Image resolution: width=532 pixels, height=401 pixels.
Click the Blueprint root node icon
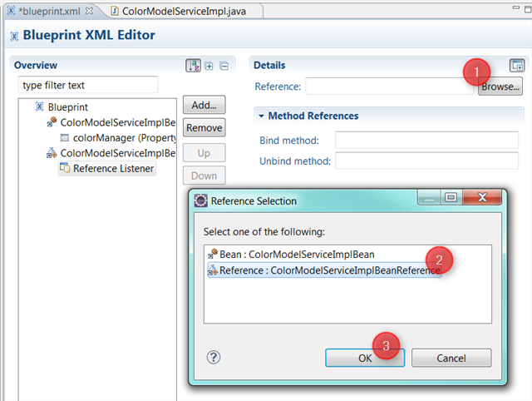point(39,107)
